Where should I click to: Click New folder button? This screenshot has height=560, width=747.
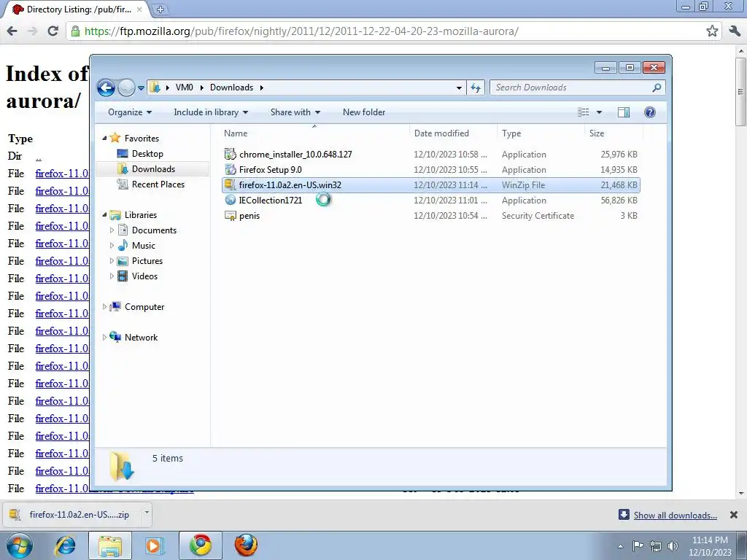point(364,112)
